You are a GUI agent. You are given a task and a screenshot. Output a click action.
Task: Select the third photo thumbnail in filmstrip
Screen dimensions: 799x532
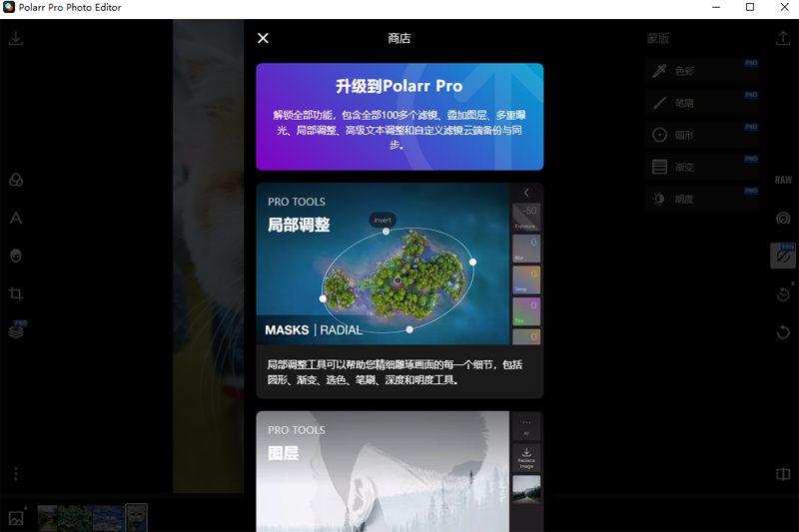(x=109, y=518)
